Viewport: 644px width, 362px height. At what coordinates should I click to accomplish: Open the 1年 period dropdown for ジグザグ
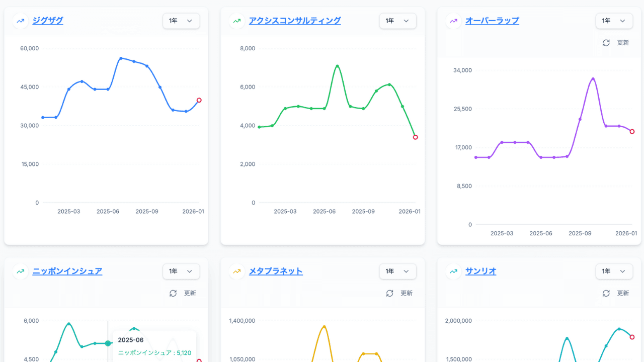coord(181,21)
